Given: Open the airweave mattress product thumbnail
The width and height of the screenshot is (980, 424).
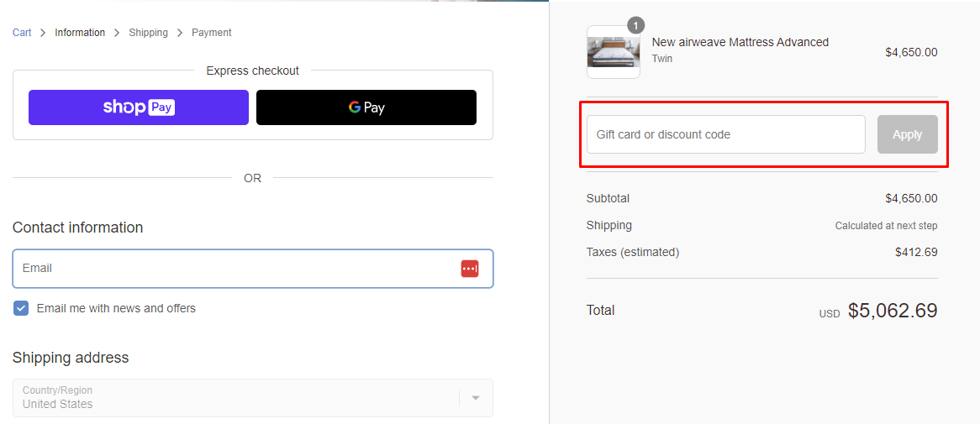Looking at the screenshot, I should (x=613, y=52).
